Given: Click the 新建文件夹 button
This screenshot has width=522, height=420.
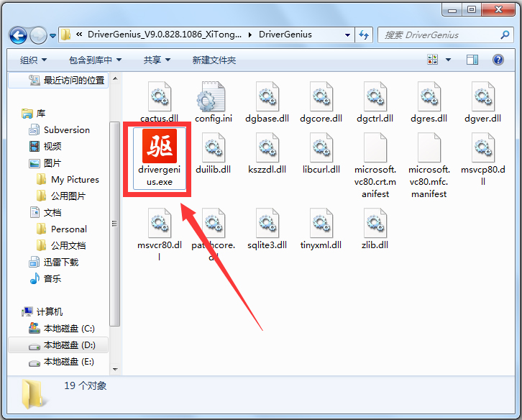Looking at the screenshot, I should coord(214,60).
